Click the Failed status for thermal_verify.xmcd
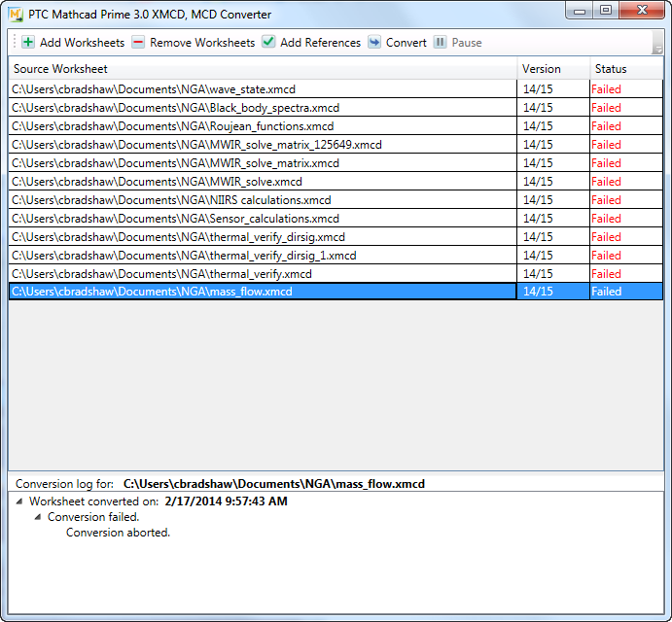The height and width of the screenshot is (622, 672). point(607,273)
